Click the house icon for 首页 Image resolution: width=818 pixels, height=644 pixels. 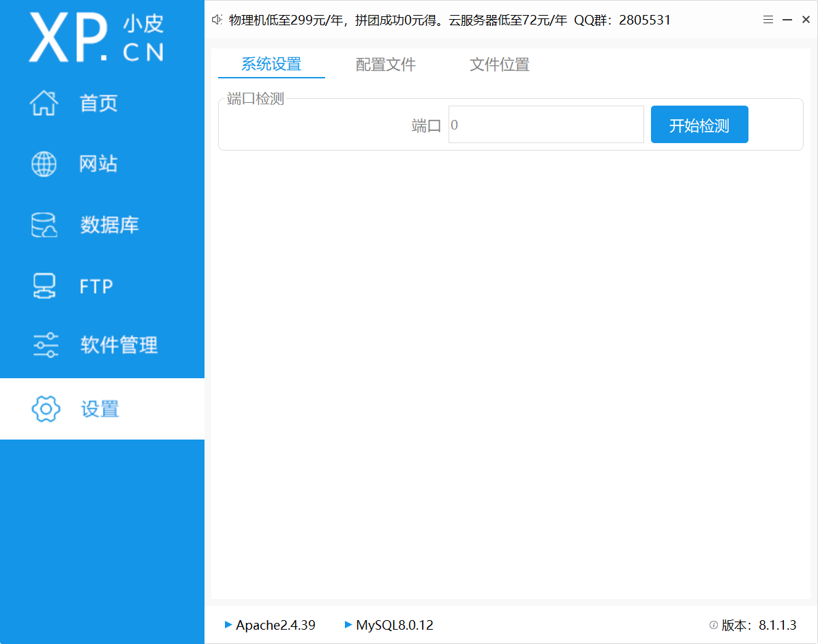tap(44, 103)
